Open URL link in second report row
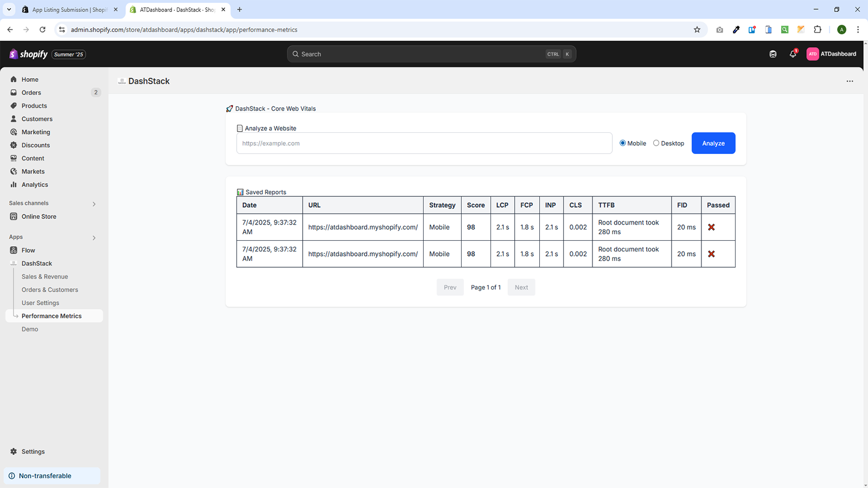 [x=363, y=254]
